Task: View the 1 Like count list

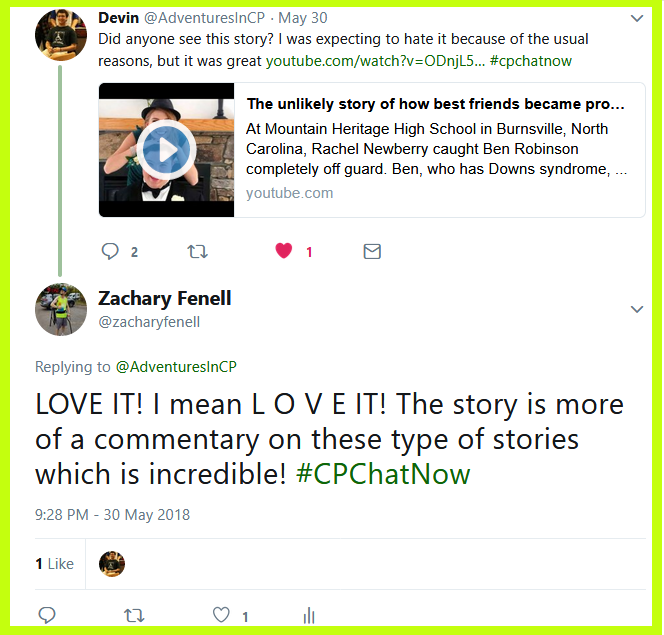Action: pyautogui.click(x=55, y=564)
